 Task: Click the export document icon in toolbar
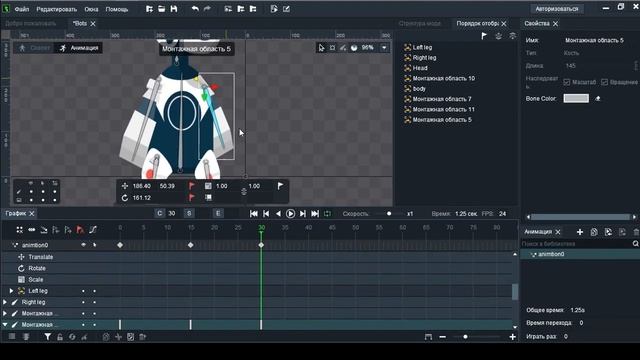click(x=274, y=9)
